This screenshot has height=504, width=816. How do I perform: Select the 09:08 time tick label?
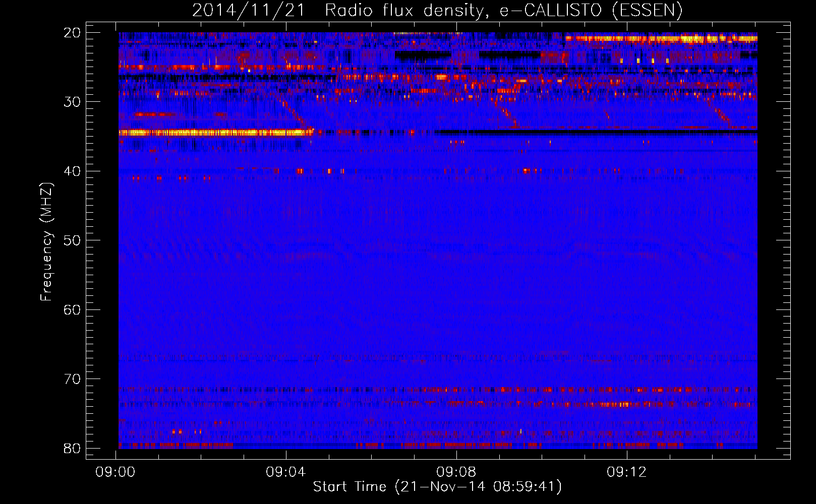[x=456, y=472]
